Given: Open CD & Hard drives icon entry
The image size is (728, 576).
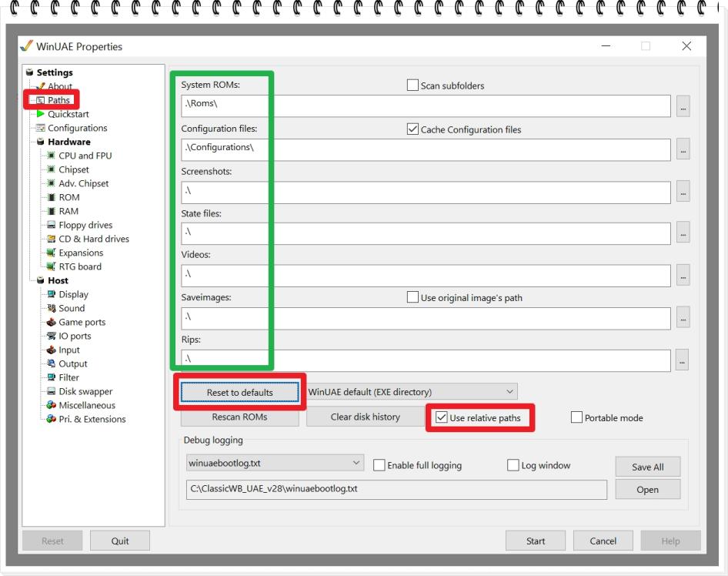Looking at the screenshot, I should [52, 239].
